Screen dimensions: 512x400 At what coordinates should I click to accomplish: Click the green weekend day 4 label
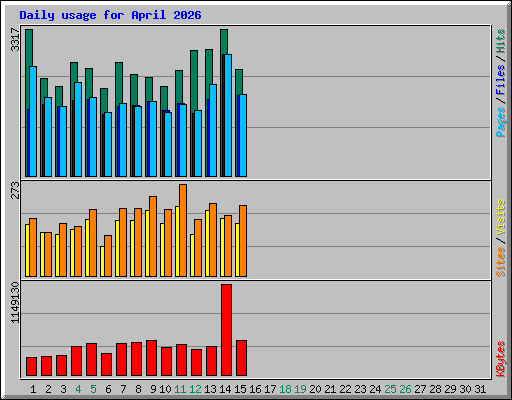(78, 389)
